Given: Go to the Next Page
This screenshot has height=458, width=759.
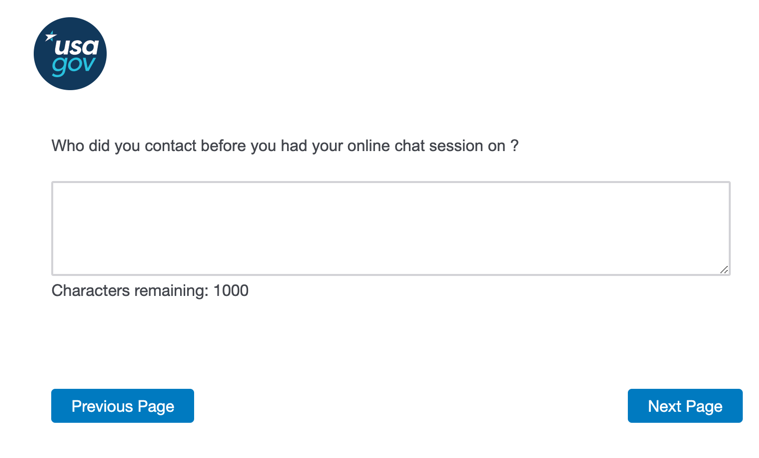Looking at the screenshot, I should pyautogui.click(x=685, y=406).
